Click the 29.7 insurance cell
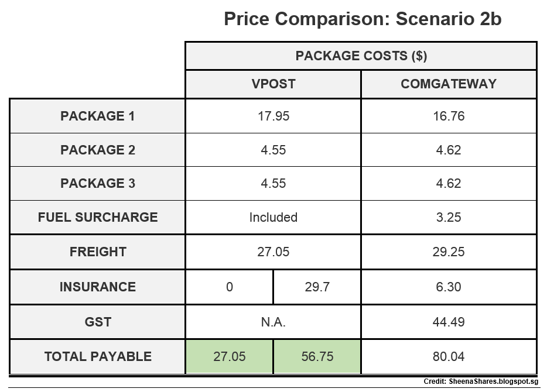Screen dimensions: 547x392 317,287
